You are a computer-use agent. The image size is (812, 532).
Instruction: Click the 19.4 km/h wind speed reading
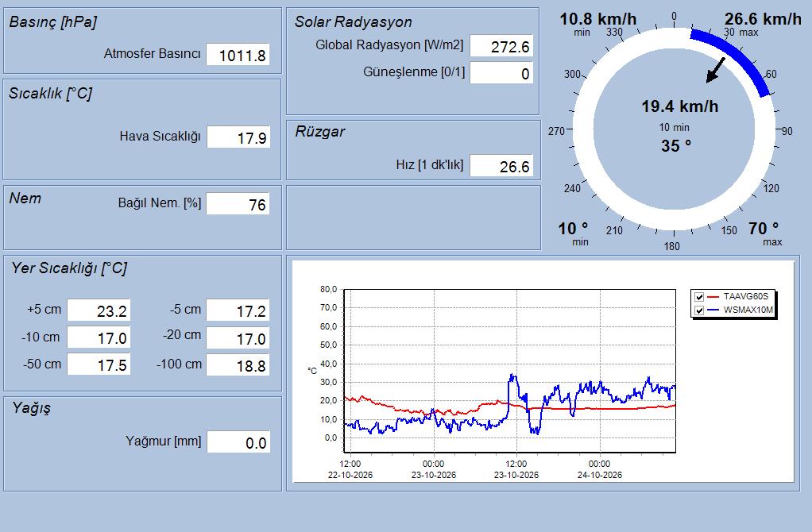pyautogui.click(x=680, y=106)
